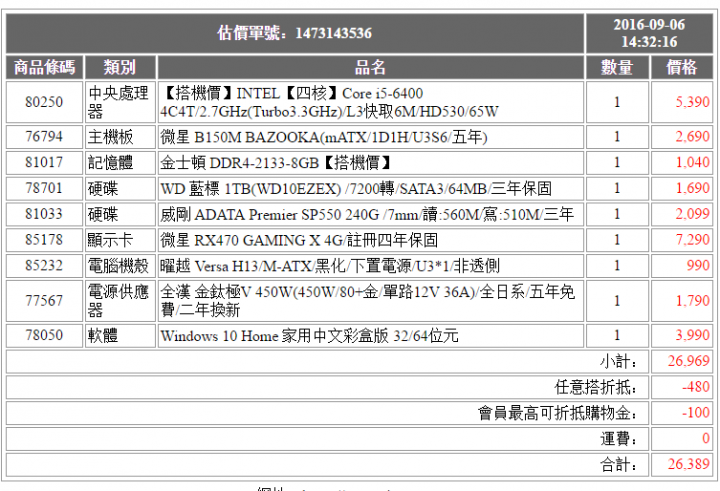Click the 價格 column header
The width and height of the screenshot is (720, 491).
682,67
